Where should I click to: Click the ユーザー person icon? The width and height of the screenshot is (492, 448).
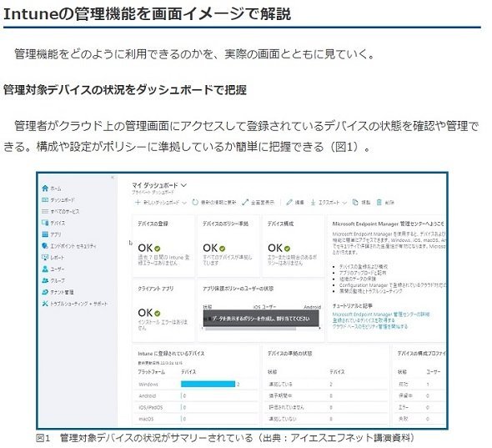point(45,269)
